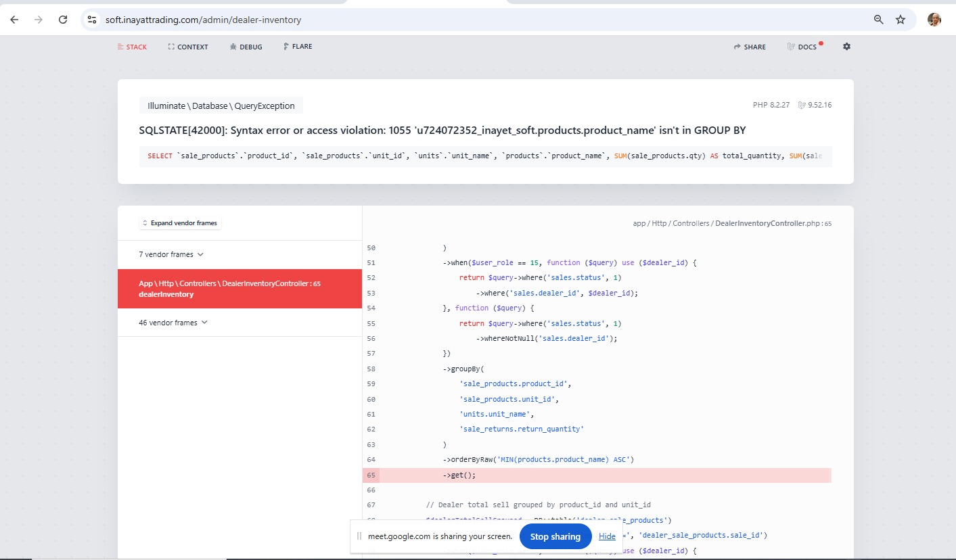Reload the page with refresh icon
Screen dimensions: 956x560
(63, 20)
